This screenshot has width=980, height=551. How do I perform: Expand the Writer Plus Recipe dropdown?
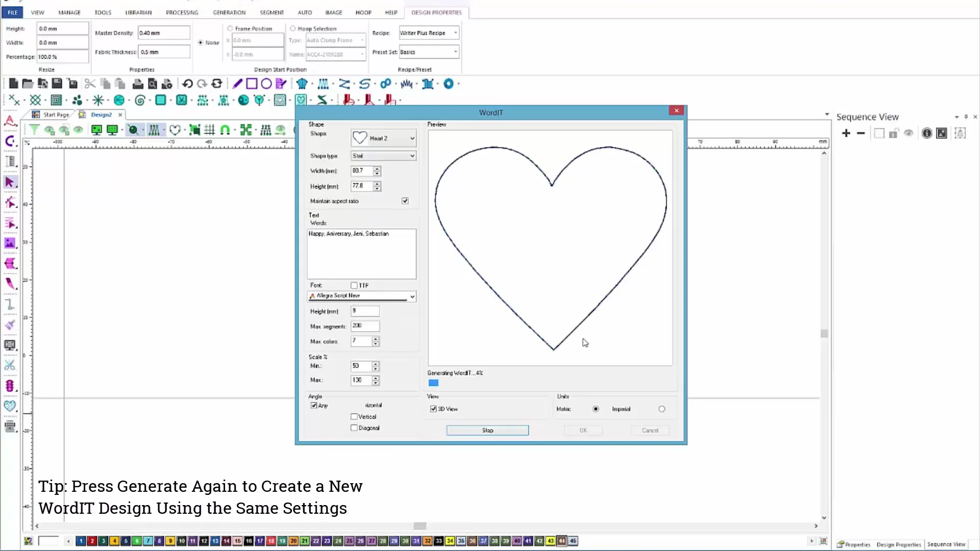click(455, 33)
